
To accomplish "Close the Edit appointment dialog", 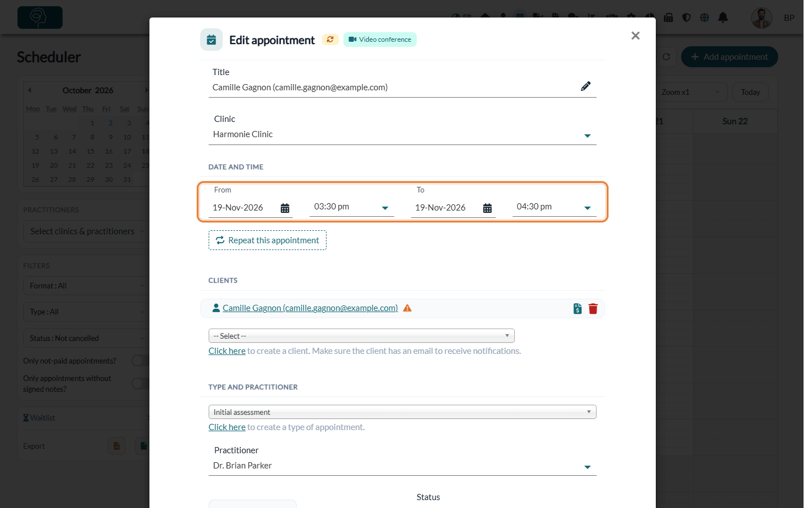I will click(636, 36).
